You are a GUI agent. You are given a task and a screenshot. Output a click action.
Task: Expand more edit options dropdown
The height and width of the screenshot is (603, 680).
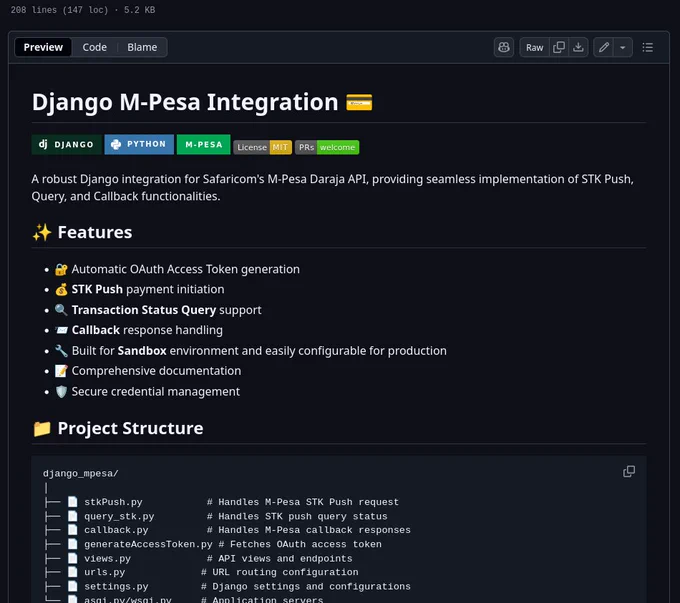[622, 47]
